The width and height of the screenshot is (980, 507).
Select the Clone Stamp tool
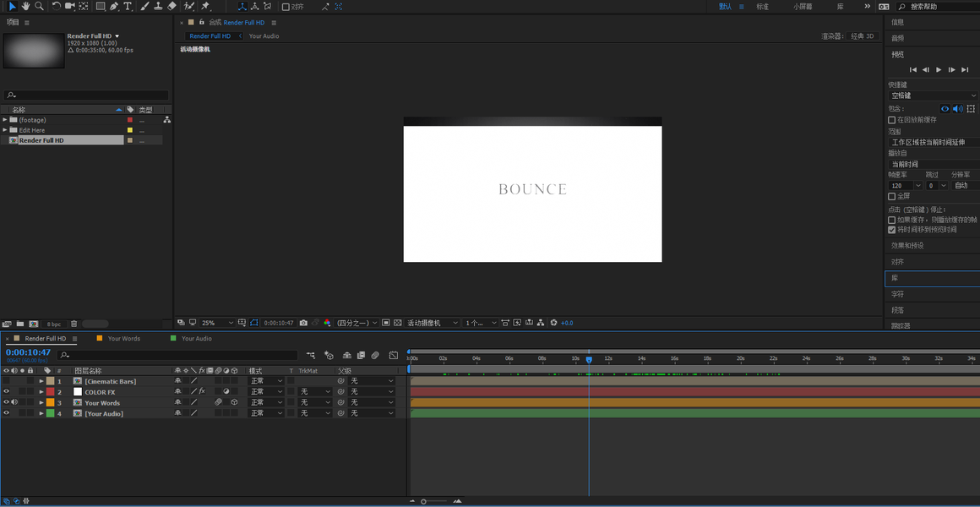158,6
